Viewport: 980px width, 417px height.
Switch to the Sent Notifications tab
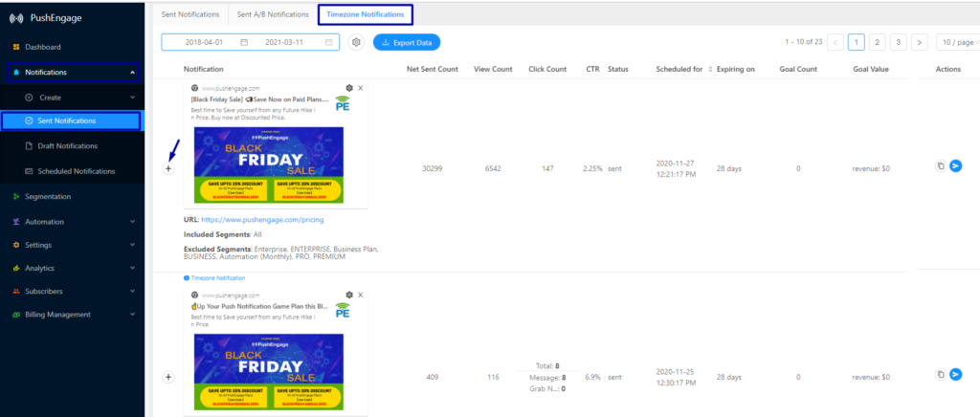190,13
